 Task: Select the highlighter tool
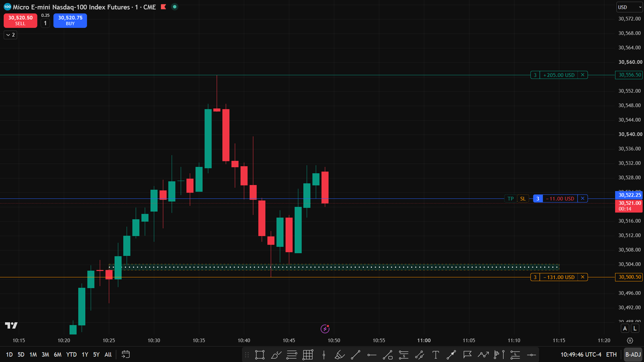(x=340, y=354)
